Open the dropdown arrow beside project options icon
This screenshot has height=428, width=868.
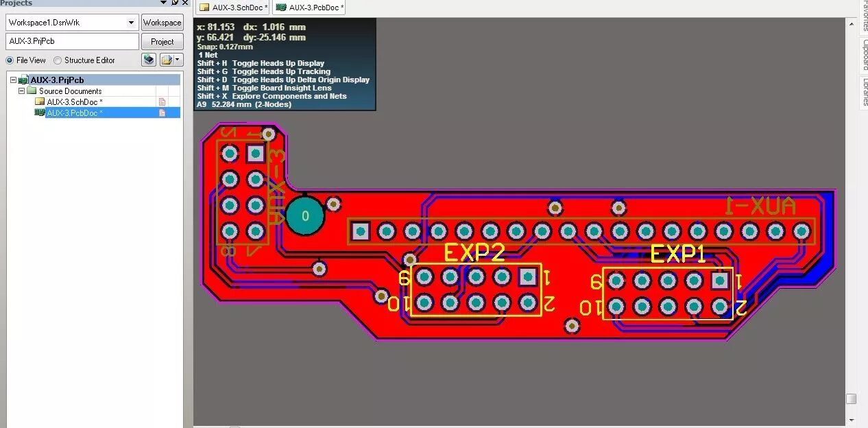178,60
